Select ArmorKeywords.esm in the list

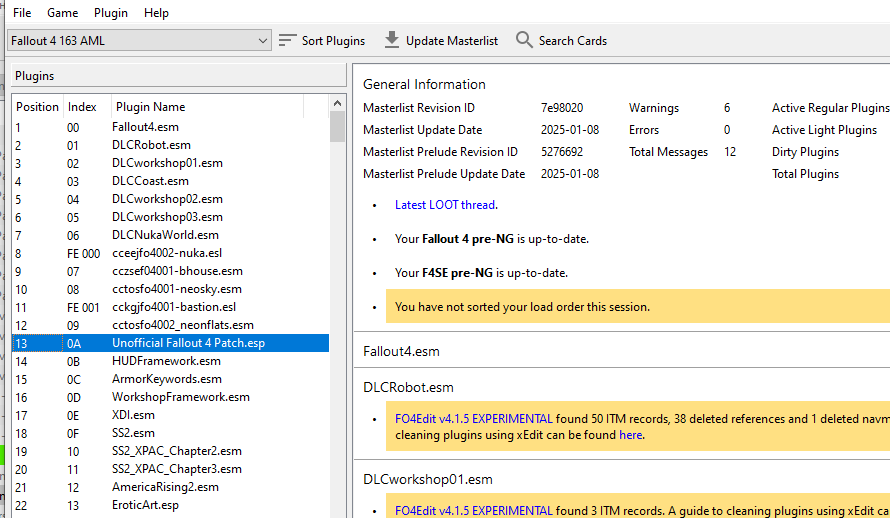click(167, 379)
